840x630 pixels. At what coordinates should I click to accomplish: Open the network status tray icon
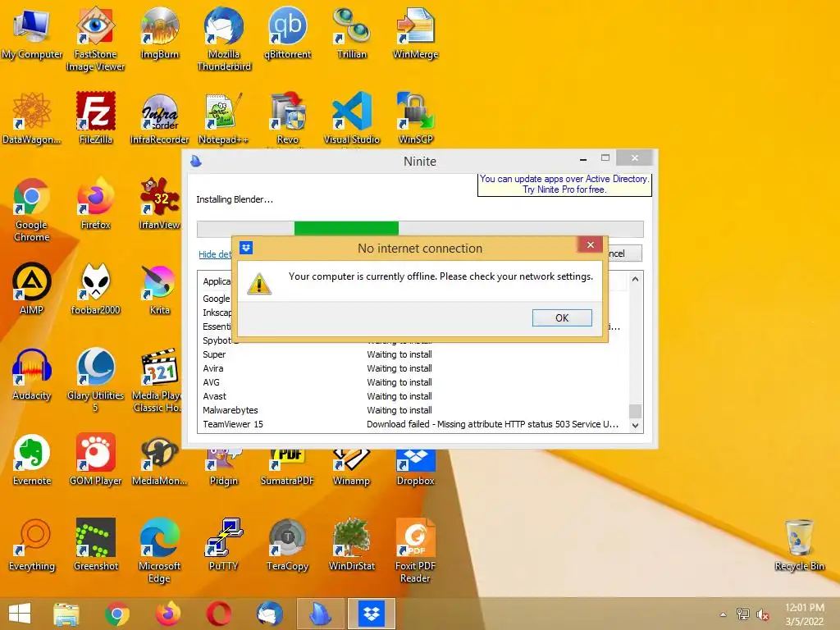pyautogui.click(x=742, y=614)
